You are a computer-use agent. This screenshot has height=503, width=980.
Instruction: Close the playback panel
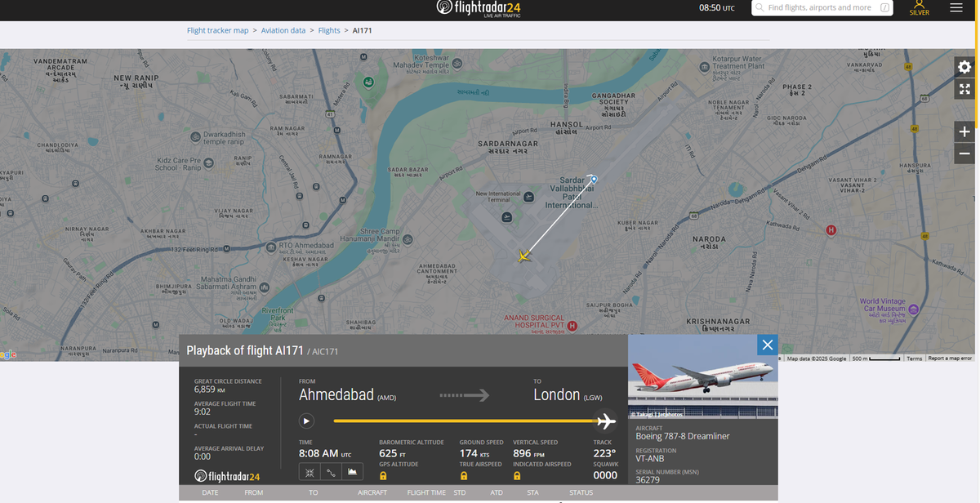point(768,345)
